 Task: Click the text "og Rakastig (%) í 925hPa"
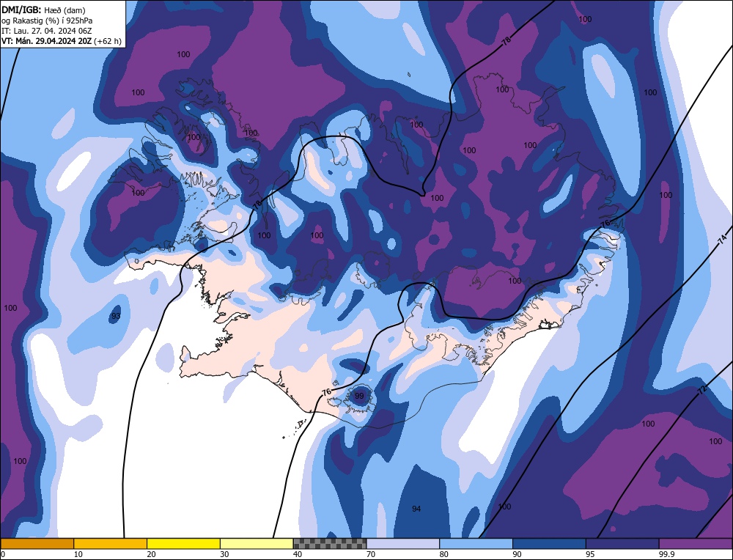tap(47, 21)
